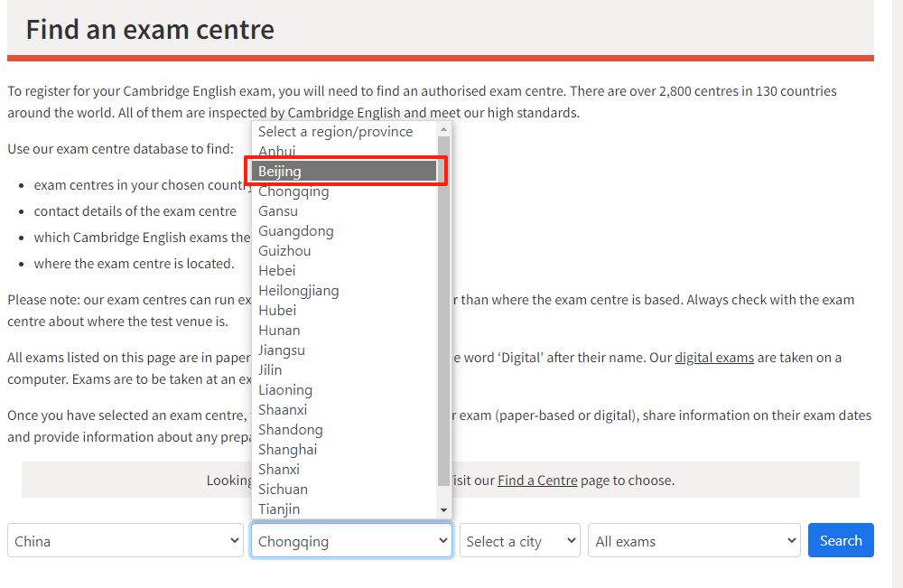
Task: Click the region list scroll-down arrow
Action: click(443, 509)
